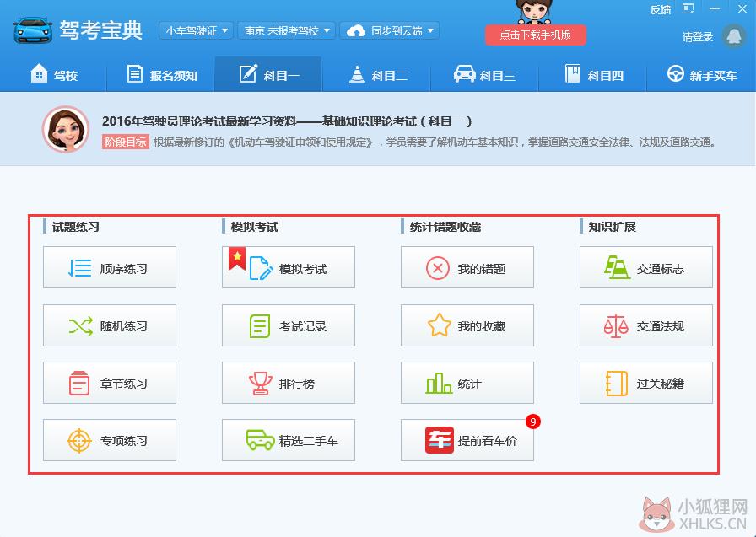The height and width of the screenshot is (537, 756).
Task: Select the 科目一 tab
Action: tap(268, 75)
